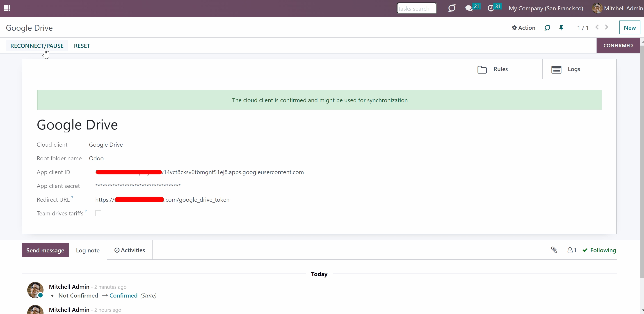Click the masked App client secret value
Screen dimensions: 644x314
138,185
